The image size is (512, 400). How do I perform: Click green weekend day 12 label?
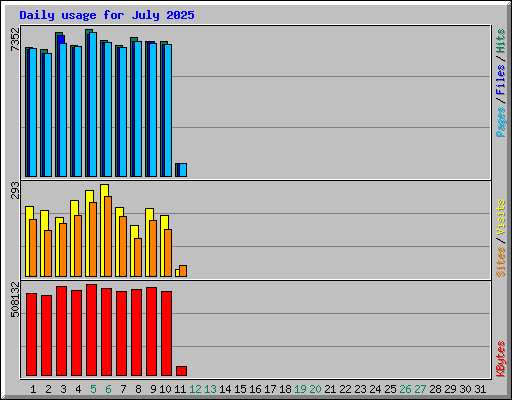[x=195, y=389]
